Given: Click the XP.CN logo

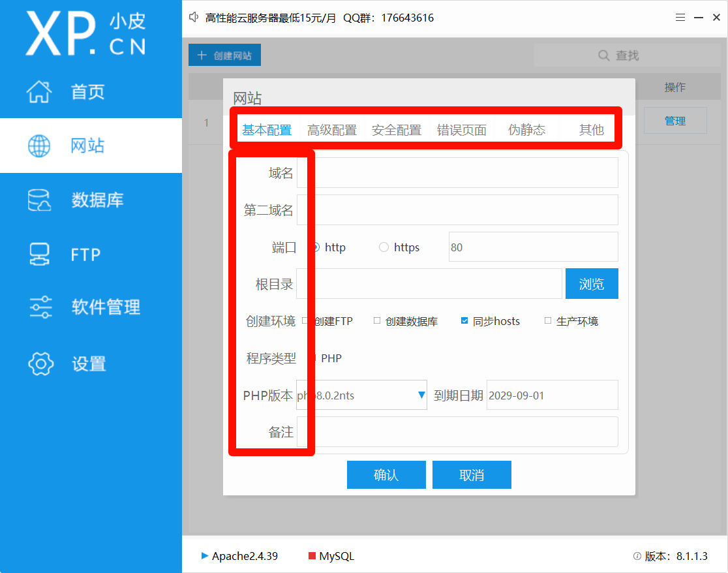Looking at the screenshot, I should point(86,33).
